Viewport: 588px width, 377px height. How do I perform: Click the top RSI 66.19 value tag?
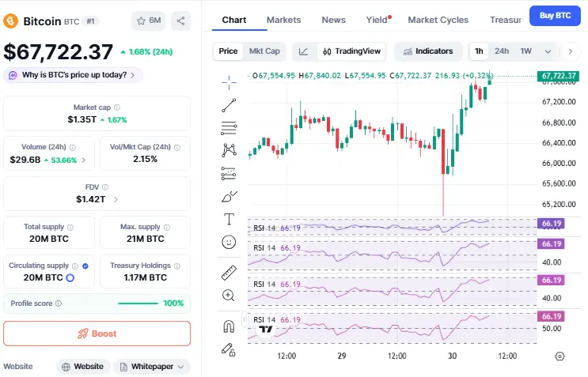click(551, 224)
